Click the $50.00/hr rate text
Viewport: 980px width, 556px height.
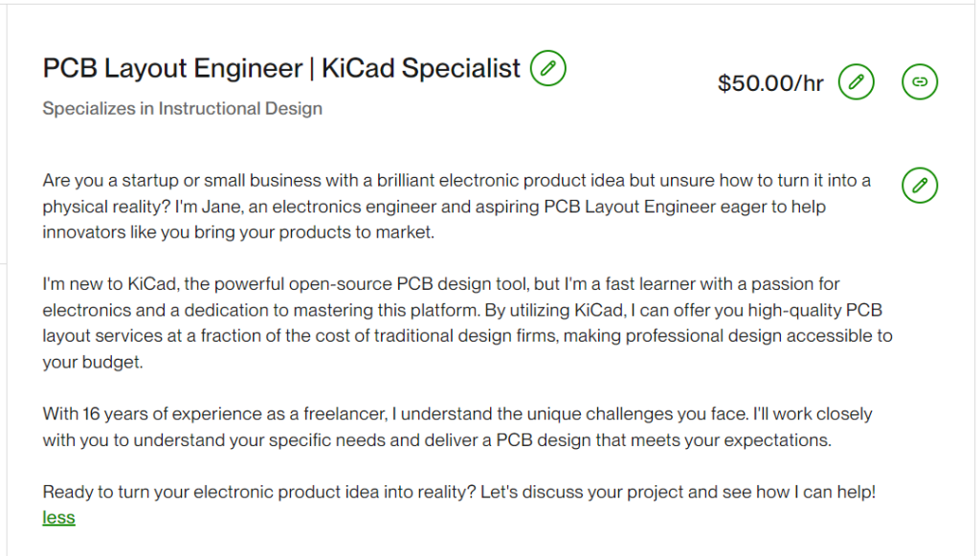[x=770, y=83]
